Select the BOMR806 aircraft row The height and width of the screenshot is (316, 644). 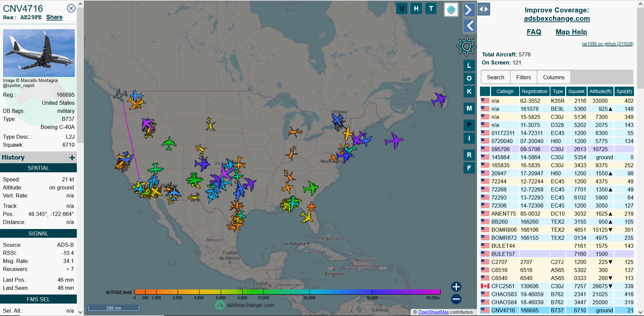click(557, 230)
